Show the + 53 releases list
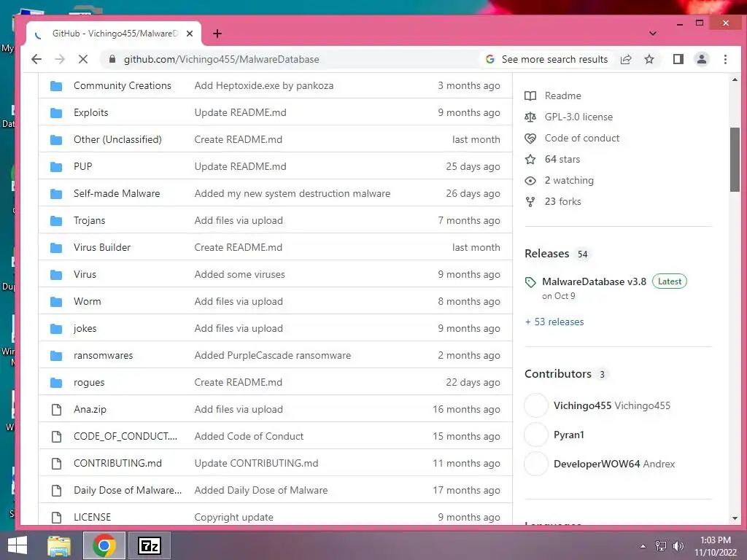The width and height of the screenshot is (747, 560). tap(554, 322)
